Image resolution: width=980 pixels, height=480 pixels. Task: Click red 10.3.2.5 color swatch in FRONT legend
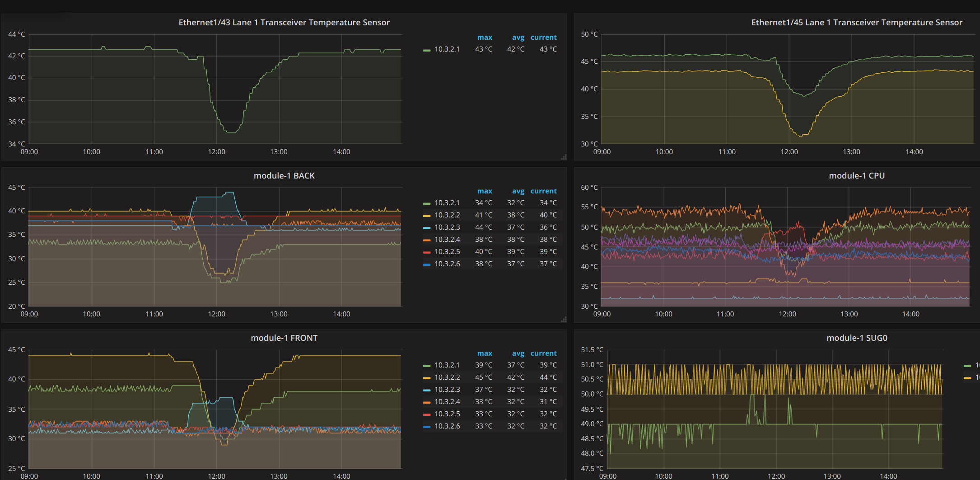(x=427, y=415)
